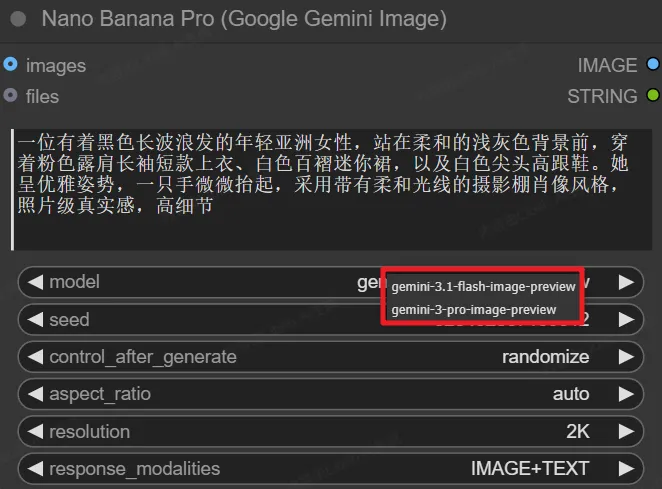Click the images input socket
The height and width of the screenshot is (489, 662).
(x=10, y=65)
